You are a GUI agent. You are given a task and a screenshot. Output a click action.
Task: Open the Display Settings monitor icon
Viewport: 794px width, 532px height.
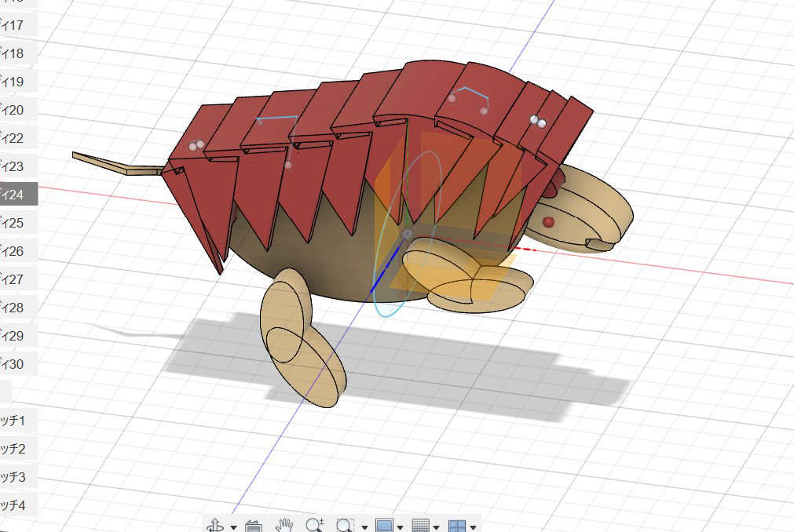[x=384, y=526]
